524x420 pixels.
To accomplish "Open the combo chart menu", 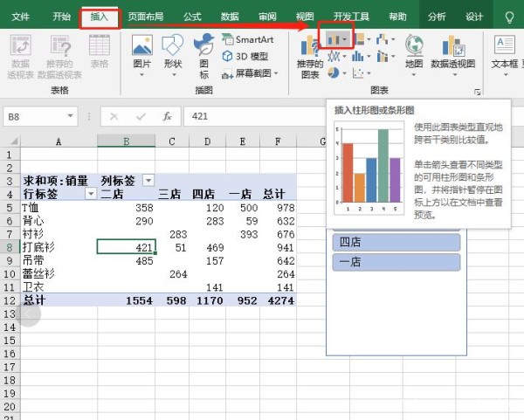I will pyautogui.click(x=385, y=57).
